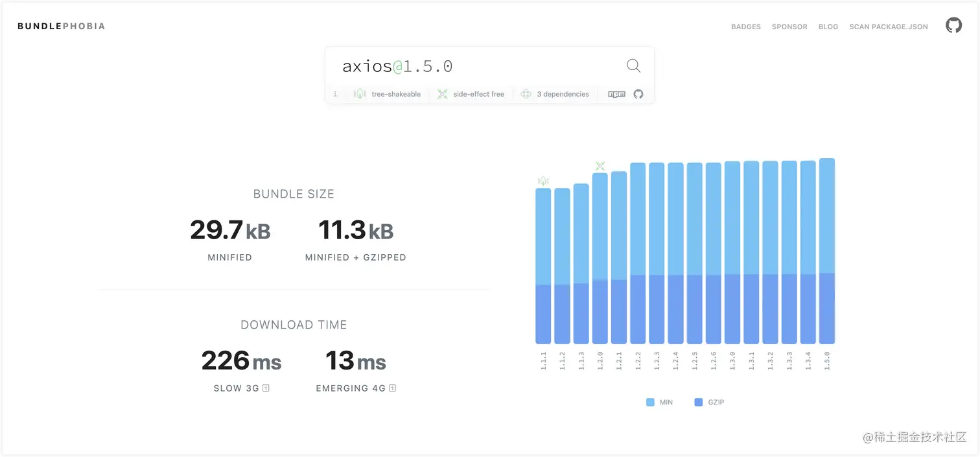The height and width of the screenshot is (457, 980).
Task: Click the 'side-effect free' label
Action: click(x=478, y=94)
